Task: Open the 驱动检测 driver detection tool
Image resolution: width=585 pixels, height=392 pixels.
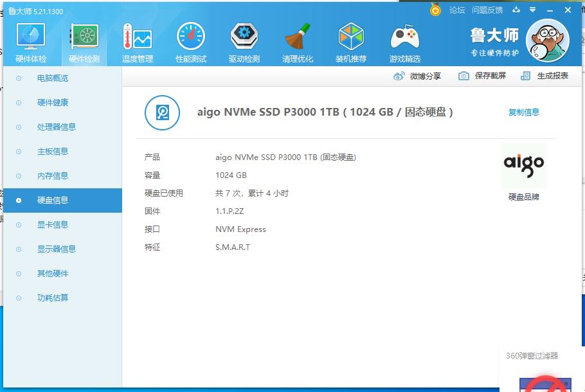Action: coord(244,42)
